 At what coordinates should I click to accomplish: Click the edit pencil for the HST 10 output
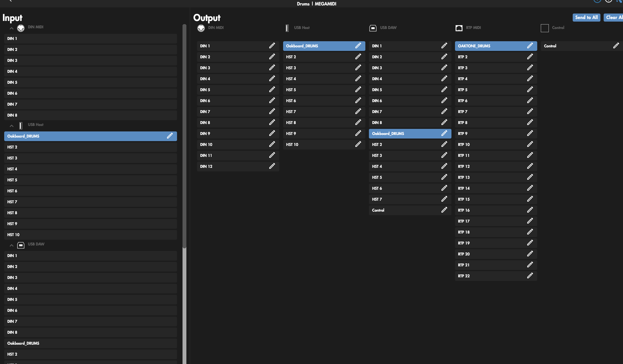358,144
